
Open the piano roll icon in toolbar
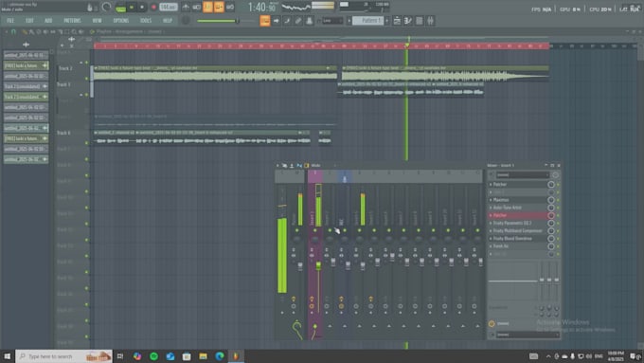click(408, 21)
